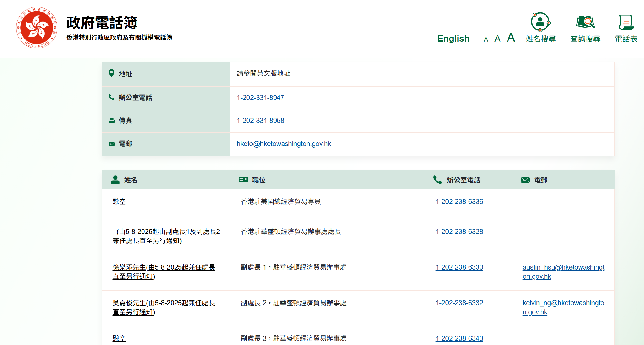Click the person icon in 姓名 header

[x=115, y=179]
